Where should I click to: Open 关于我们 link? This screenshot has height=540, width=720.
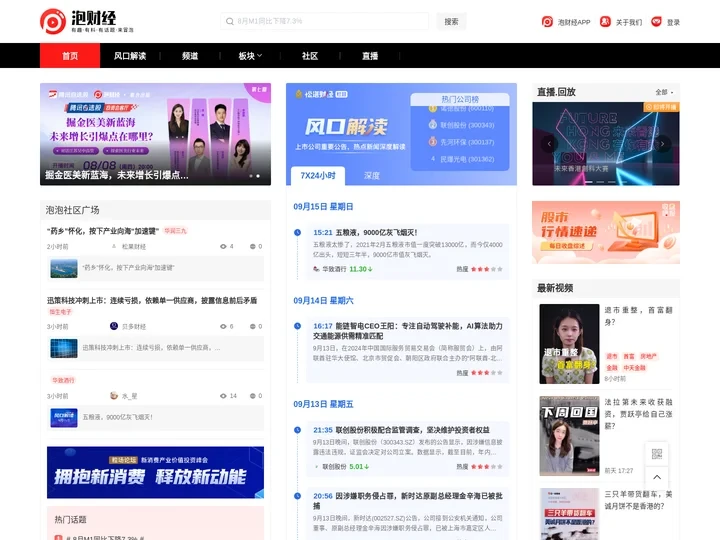[629, 22]
